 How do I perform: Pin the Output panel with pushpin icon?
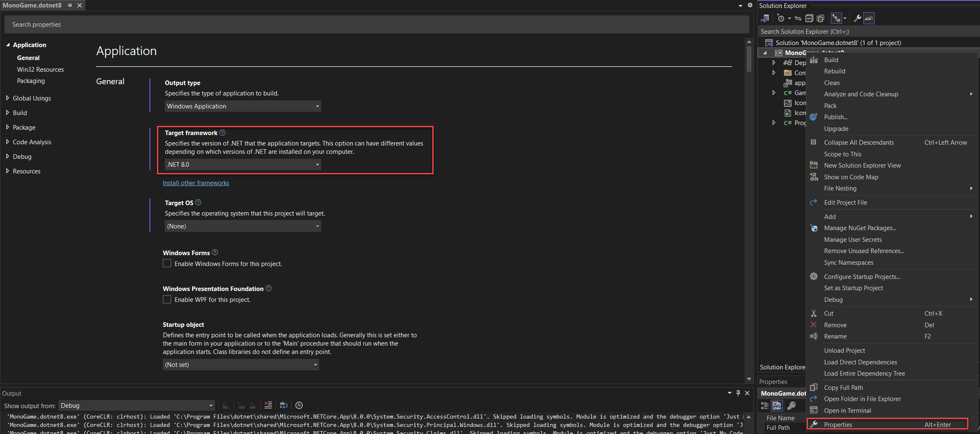738,393
